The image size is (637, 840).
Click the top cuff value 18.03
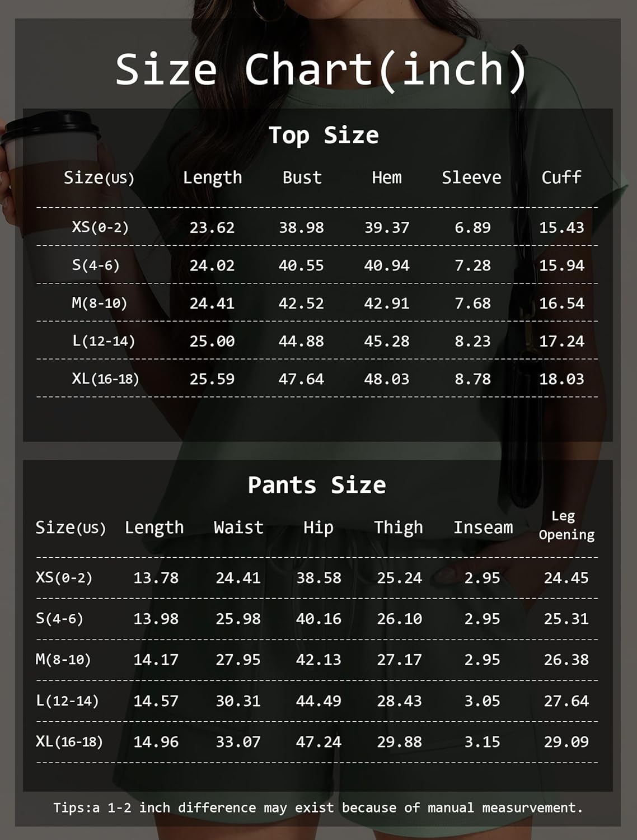click(x=561, y=379)
